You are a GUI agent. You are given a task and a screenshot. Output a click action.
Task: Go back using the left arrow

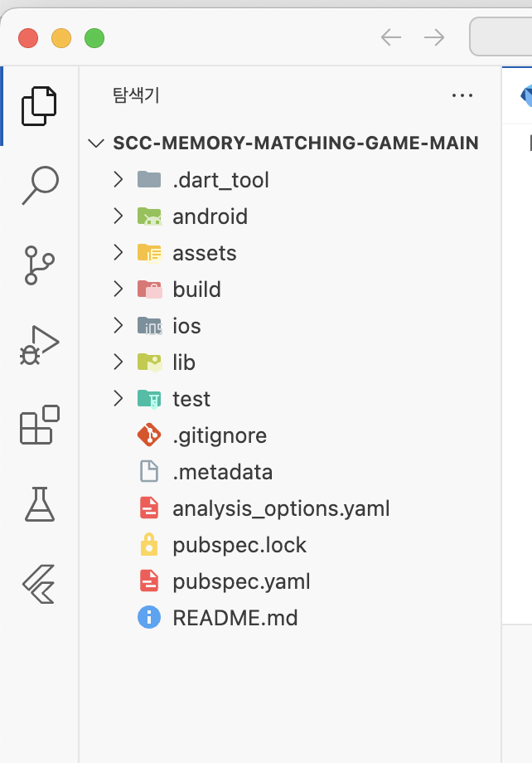pyautogui.click(x=391, y=37)
